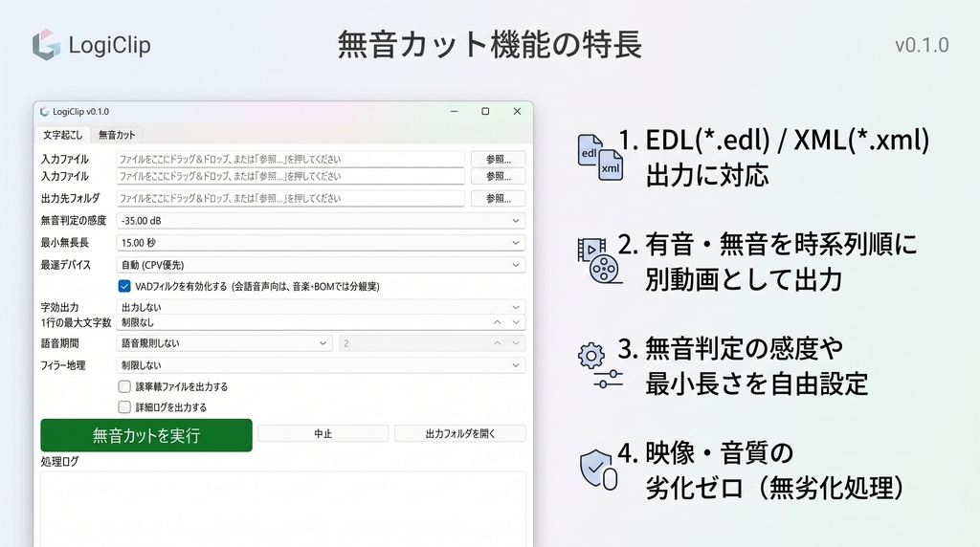Browse with 参照 for the second 入力ファイル
The height and width of the screenshot is (547, 980).
(498, 177)
